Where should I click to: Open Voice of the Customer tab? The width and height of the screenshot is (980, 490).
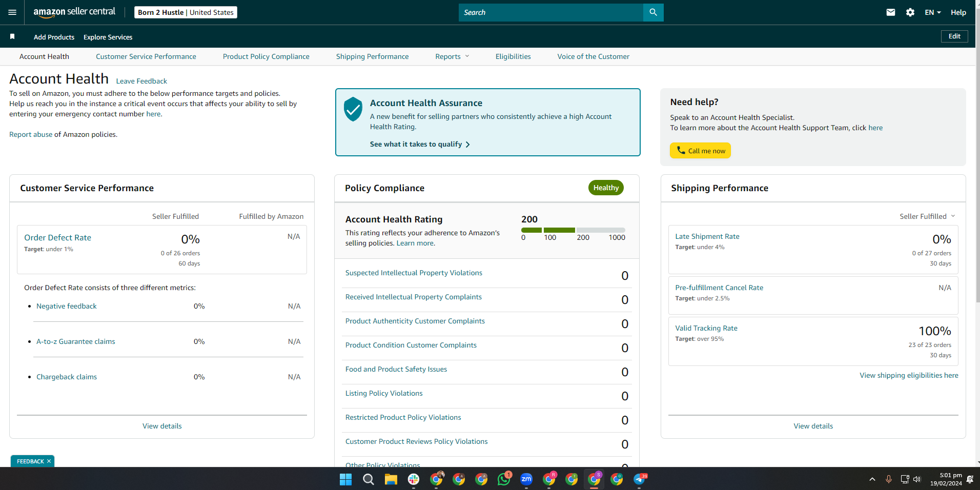(594, 56)
